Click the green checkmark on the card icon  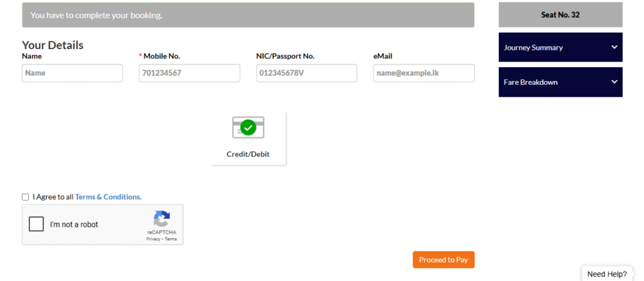coord(248,128)
